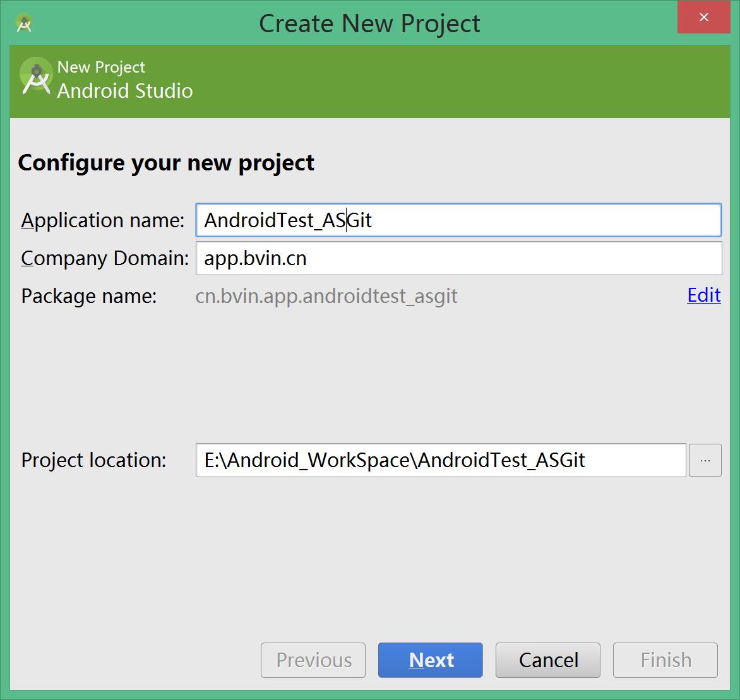Image resolution: width=740 pixels, height=700 pixels.
Task: Click the 'Create New Project' window title
Action: click(x=369, y=24)
